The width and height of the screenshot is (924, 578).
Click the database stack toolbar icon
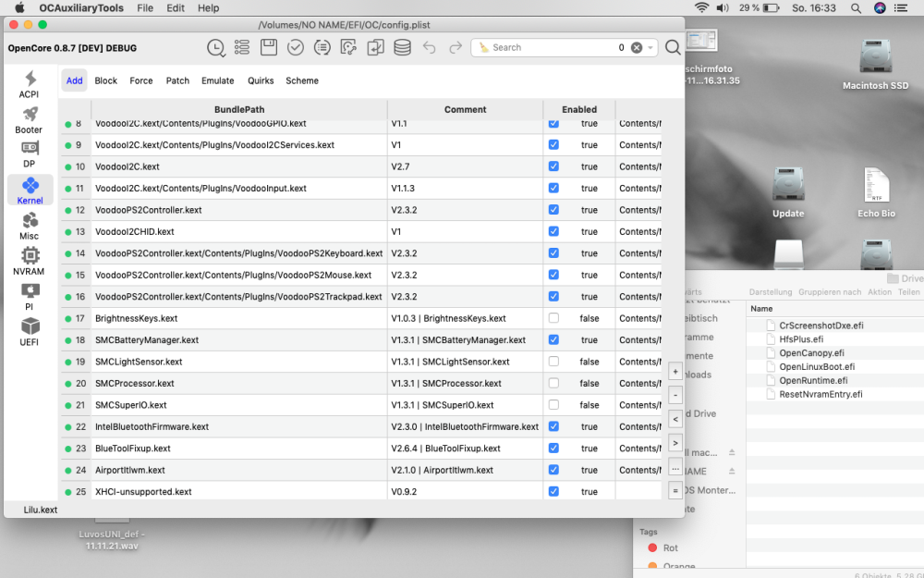click(x=403, y=48)
